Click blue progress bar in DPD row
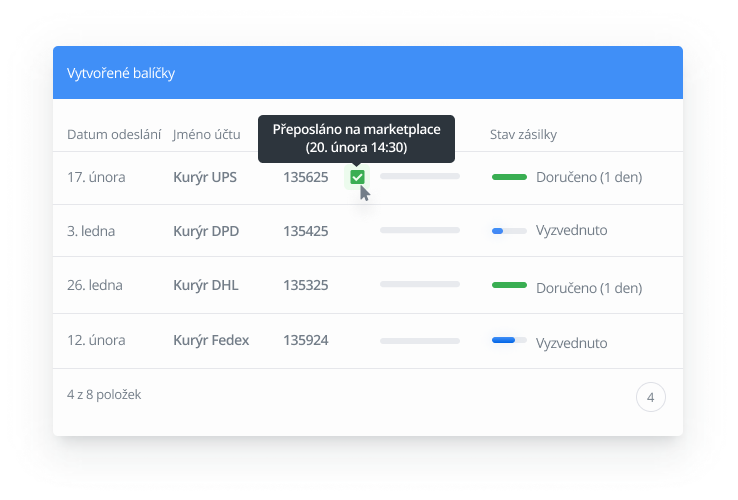 (509, 231)
